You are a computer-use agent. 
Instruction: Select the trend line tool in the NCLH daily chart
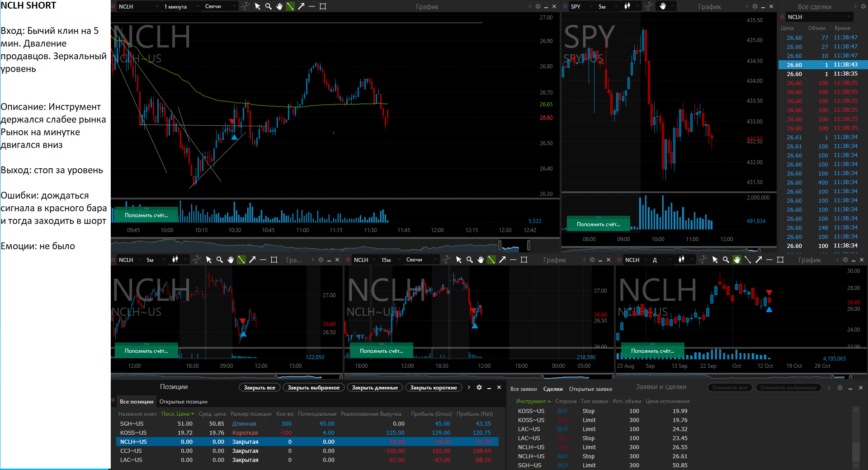point(748,260)
